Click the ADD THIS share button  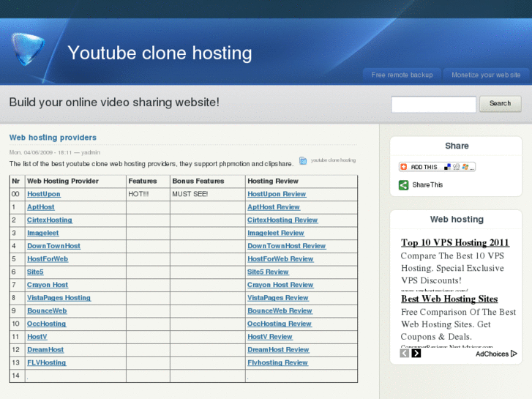coord(437,167)
